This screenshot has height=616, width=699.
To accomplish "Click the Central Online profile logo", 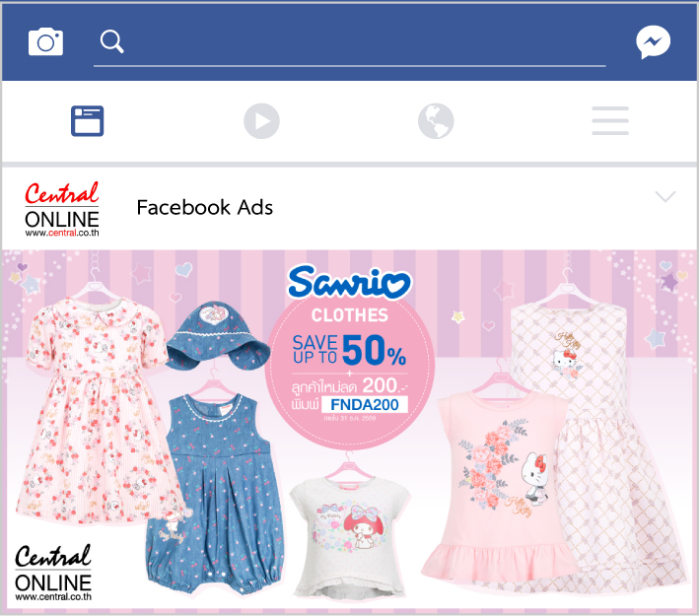I will coord(62,209).
